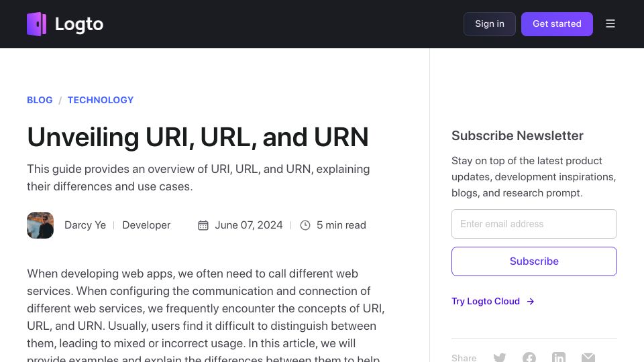The height and width of the screenshot is (362, 644).
Task: Share the article via LinkedIn icon
Action: [559, 357]
